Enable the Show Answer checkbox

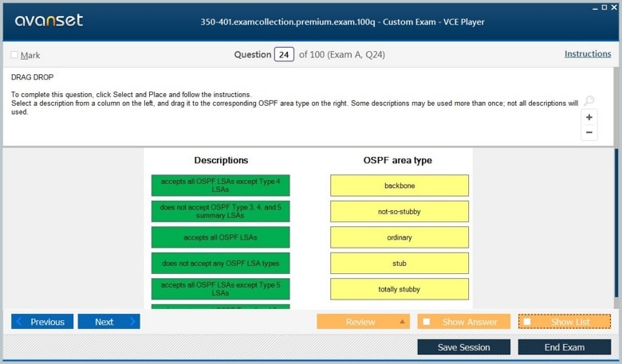(x=427, y=322)
